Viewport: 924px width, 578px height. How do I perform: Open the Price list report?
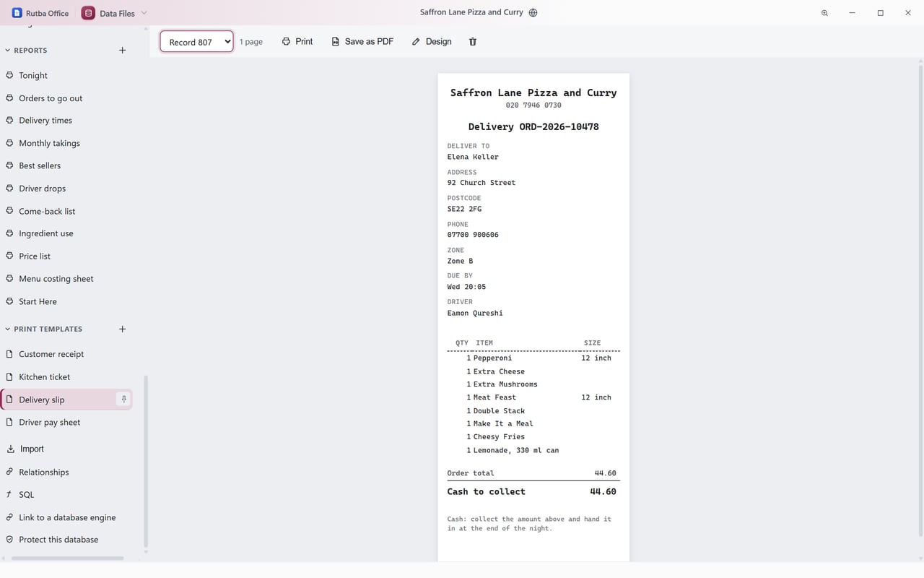(66, 256)
